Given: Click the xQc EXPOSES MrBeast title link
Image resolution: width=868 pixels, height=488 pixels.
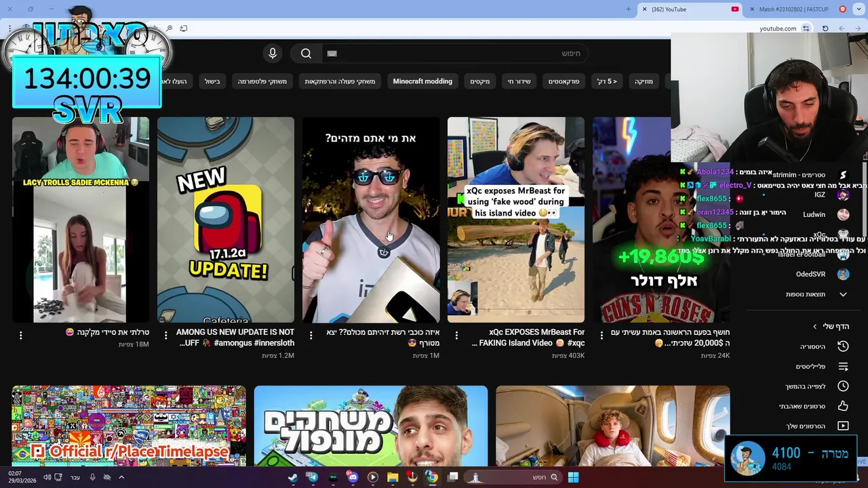Looking at the screenshot, I should point(529,338).
